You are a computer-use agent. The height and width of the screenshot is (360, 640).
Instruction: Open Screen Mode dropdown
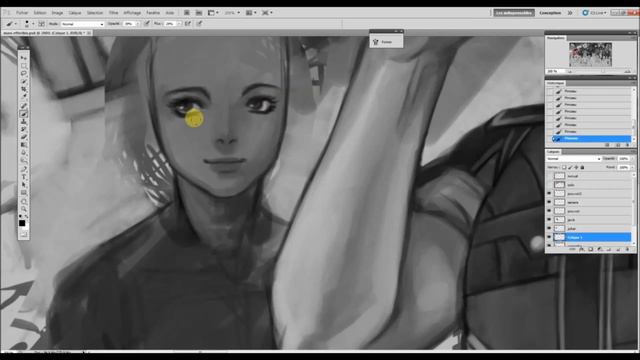point(267,13)
